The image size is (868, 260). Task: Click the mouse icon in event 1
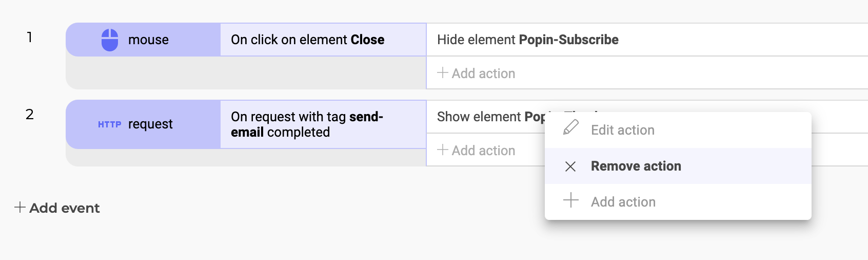pos(110,40)
